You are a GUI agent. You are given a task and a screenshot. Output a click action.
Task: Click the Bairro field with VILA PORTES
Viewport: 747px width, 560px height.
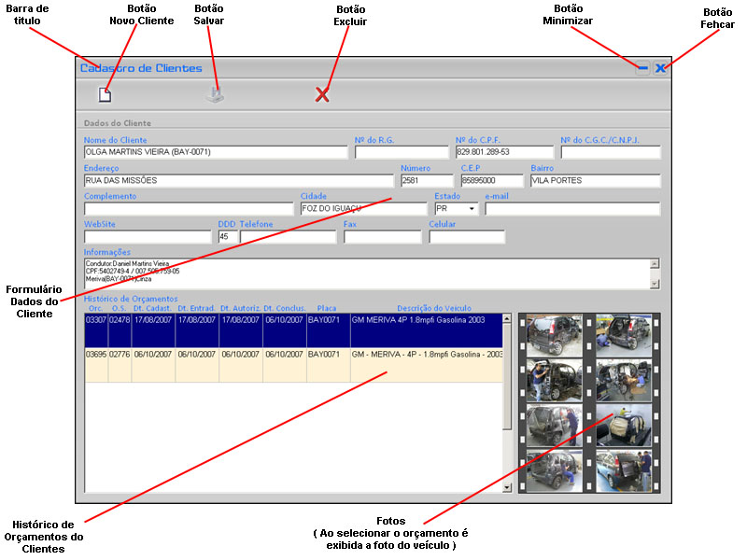(596, 180)
